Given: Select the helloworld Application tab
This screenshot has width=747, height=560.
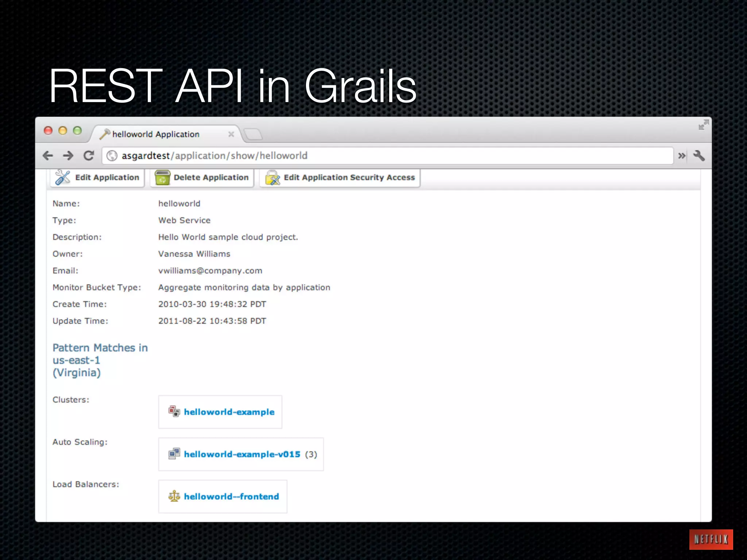Looking at the screenshot, I should coord(166,134).
